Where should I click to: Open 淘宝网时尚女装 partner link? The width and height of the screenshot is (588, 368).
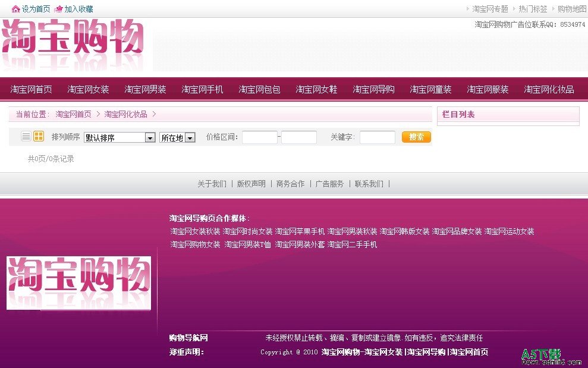(x=247, y=231)
